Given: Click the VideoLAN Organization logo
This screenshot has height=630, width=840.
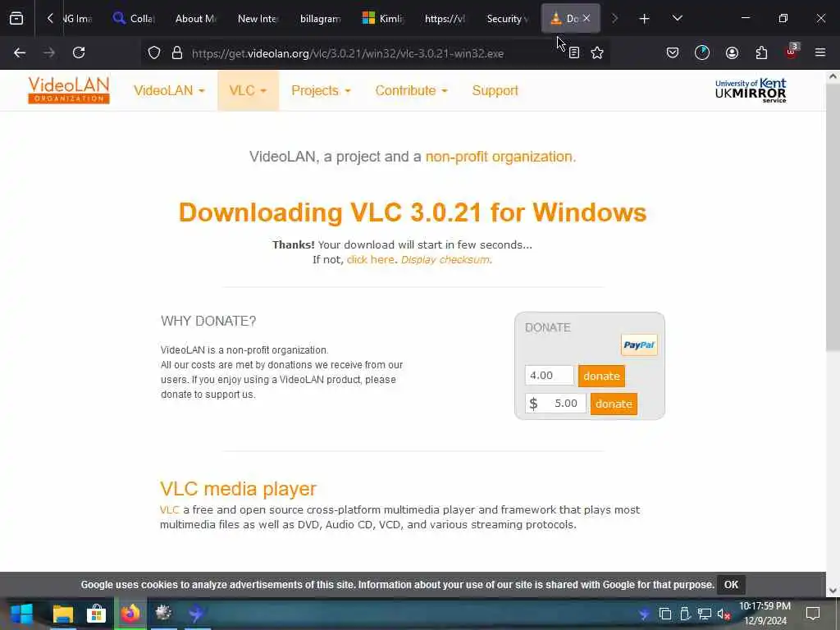Looking at the screenshot, I should pos(69,90).
